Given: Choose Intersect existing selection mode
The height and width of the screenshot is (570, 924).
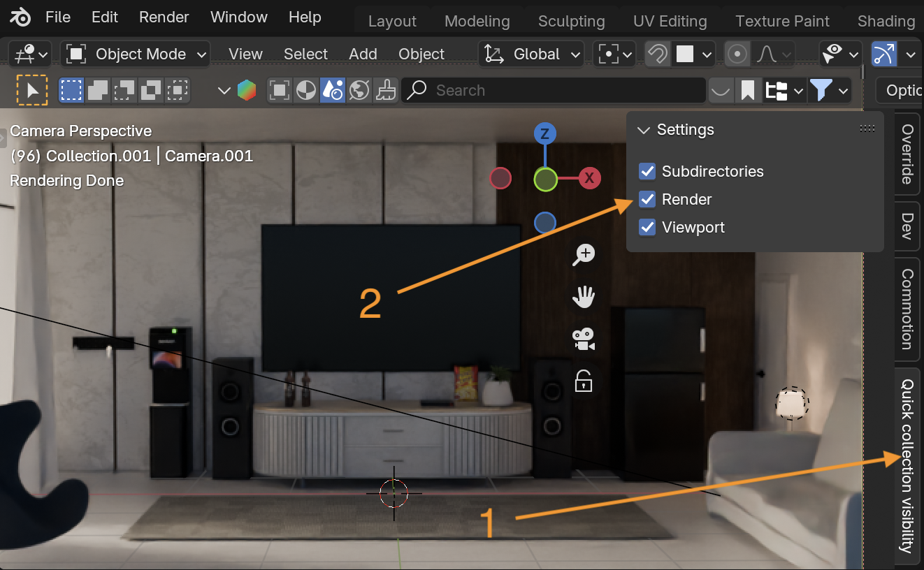Looking at the screenshot, I should coord(178,90).
